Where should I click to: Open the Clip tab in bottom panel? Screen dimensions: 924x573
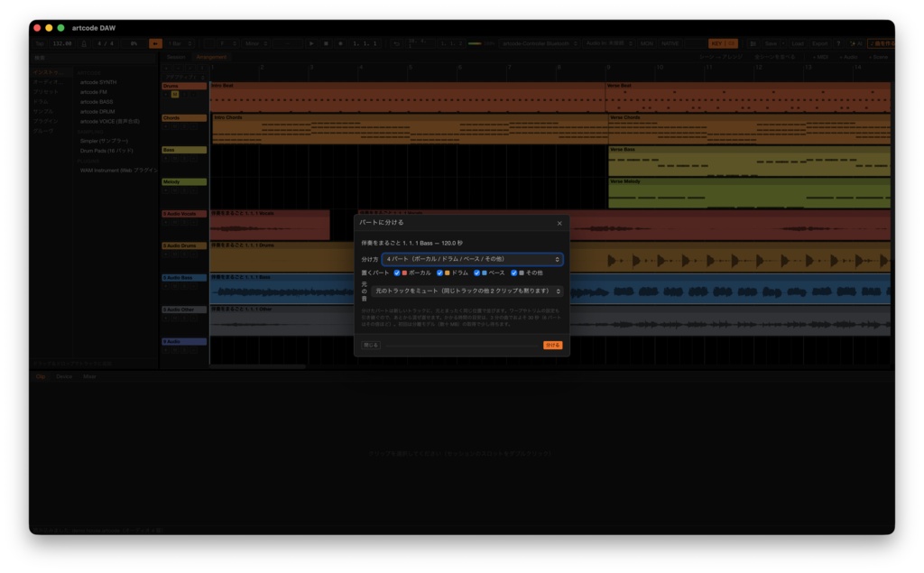pos(41,376)
